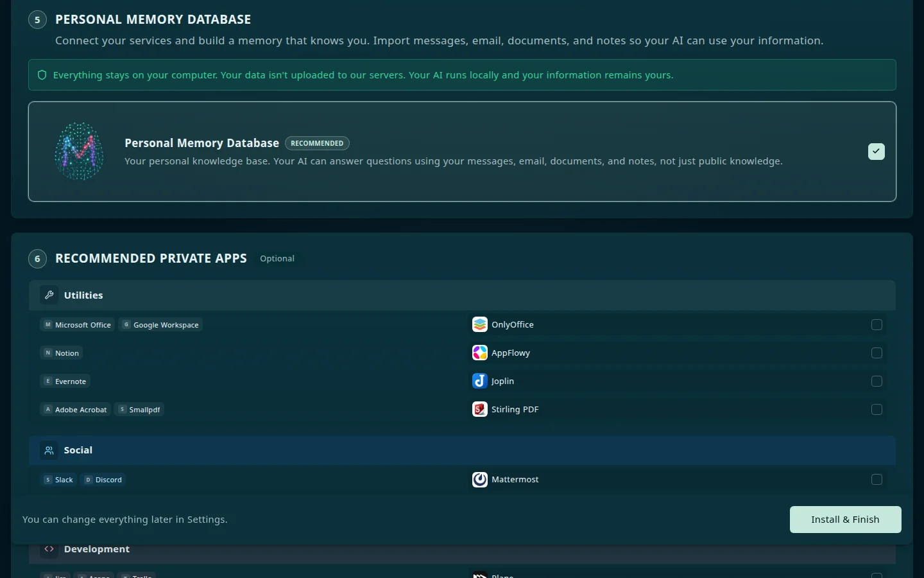Click the Evernote chip
The width and height of the screenshot is (924, 578).
point(65,381)
